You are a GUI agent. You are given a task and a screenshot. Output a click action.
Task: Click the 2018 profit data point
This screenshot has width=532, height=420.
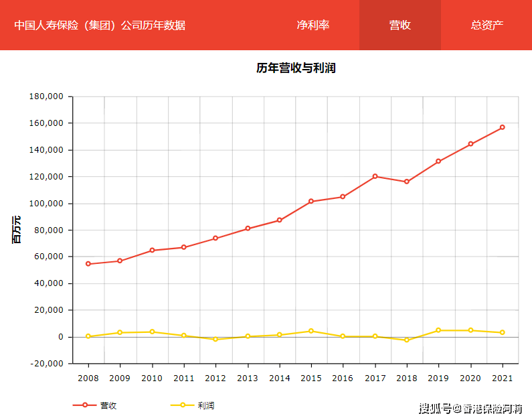click(407, 340)
